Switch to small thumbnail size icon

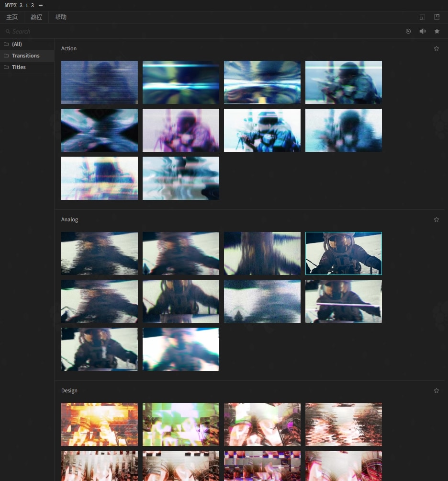click(422, 17)
